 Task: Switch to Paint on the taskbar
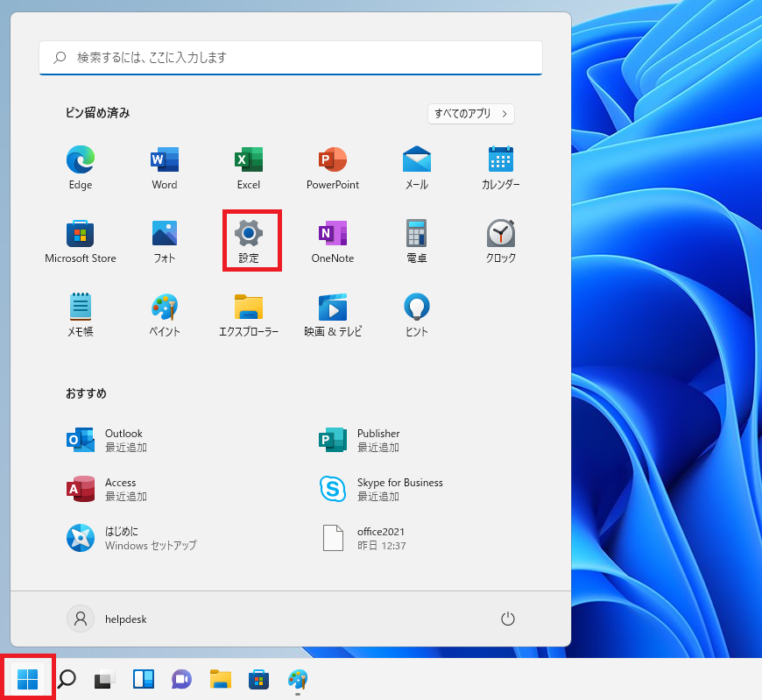point(298,679)
